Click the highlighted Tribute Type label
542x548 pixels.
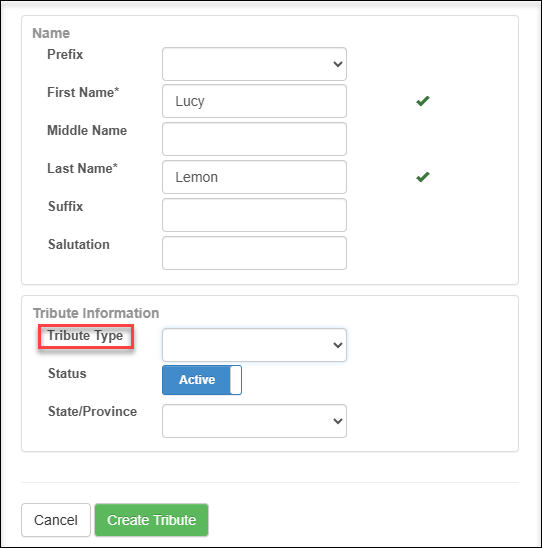coord(85,336)
